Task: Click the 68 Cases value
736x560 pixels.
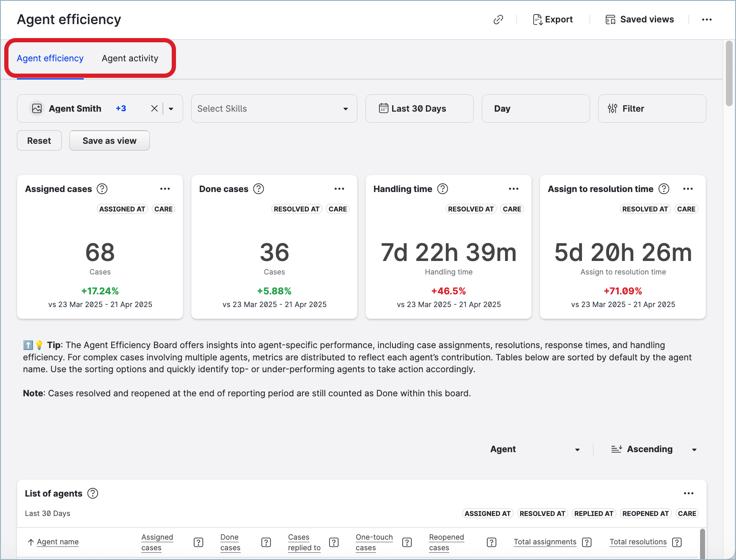Action: coord(100,253)
